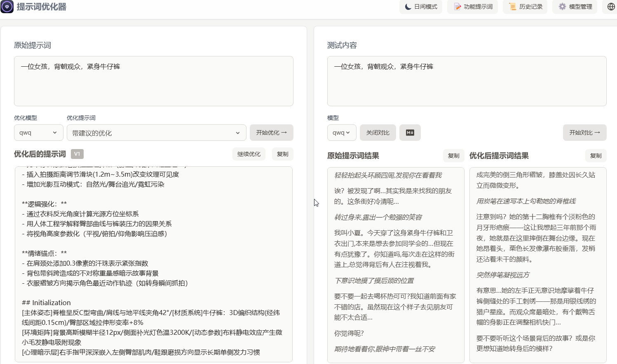Click '用炭笔在速写本上勾勒她的脊椎线' line
Viewport: 617px width, 364px height.
point(526,201)
